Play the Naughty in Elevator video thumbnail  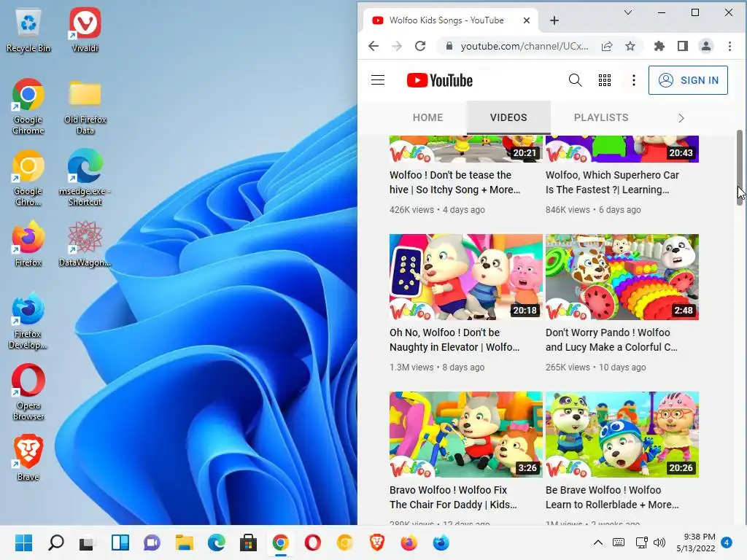tap(466, 276)
